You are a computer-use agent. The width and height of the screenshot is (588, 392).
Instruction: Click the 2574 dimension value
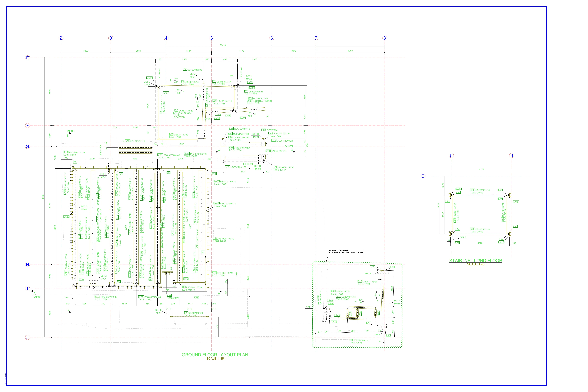(x=185, y=59)
